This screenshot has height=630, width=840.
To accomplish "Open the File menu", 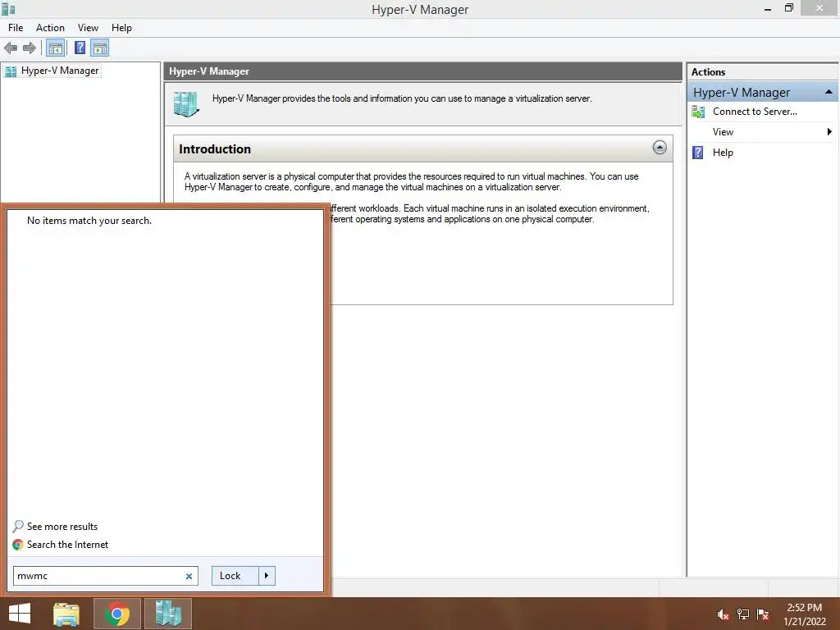I will (x=16, y=28).
